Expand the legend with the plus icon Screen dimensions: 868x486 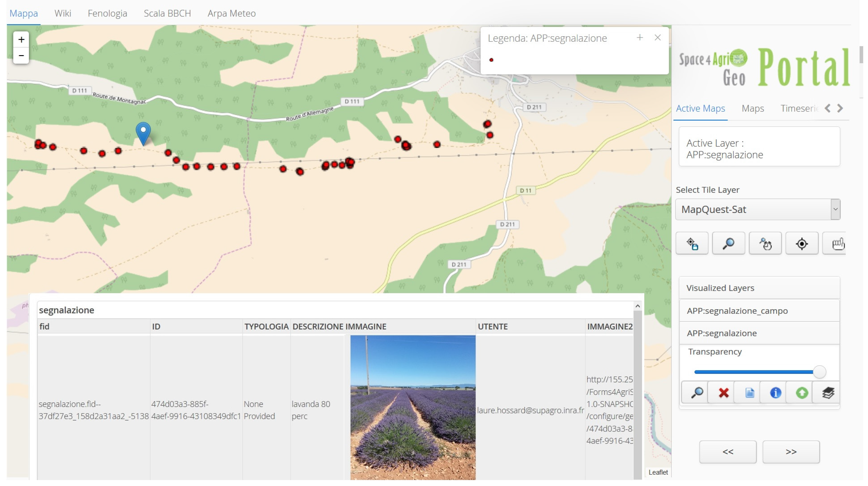coord(640,38)
